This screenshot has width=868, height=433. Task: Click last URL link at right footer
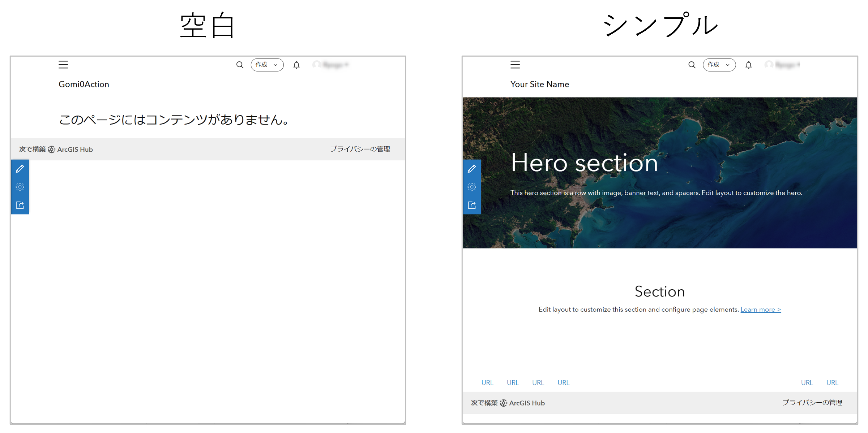(832, 382)
